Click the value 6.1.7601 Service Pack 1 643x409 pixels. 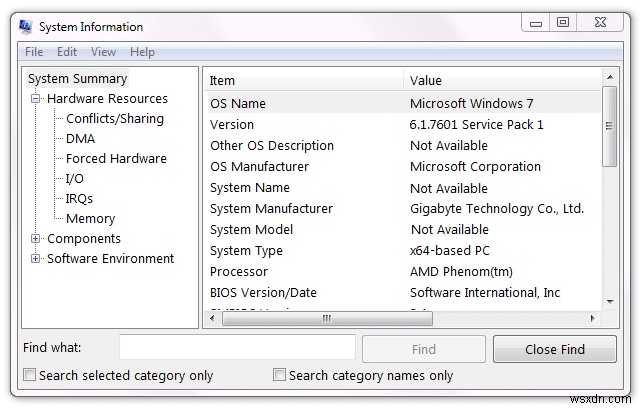[x=476, y=125]
